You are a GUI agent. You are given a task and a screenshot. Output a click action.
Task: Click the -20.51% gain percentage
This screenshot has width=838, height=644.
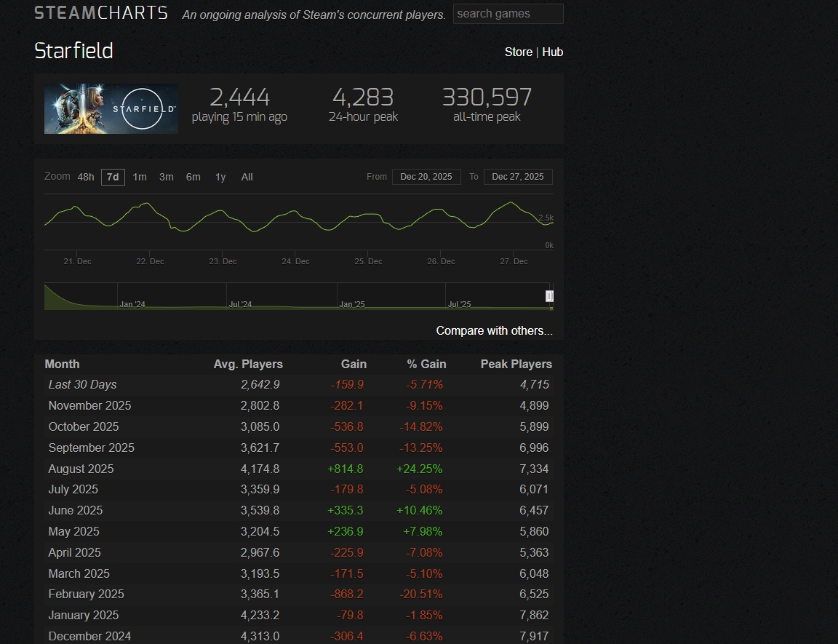pyautogui.click(x=420, y=595)
